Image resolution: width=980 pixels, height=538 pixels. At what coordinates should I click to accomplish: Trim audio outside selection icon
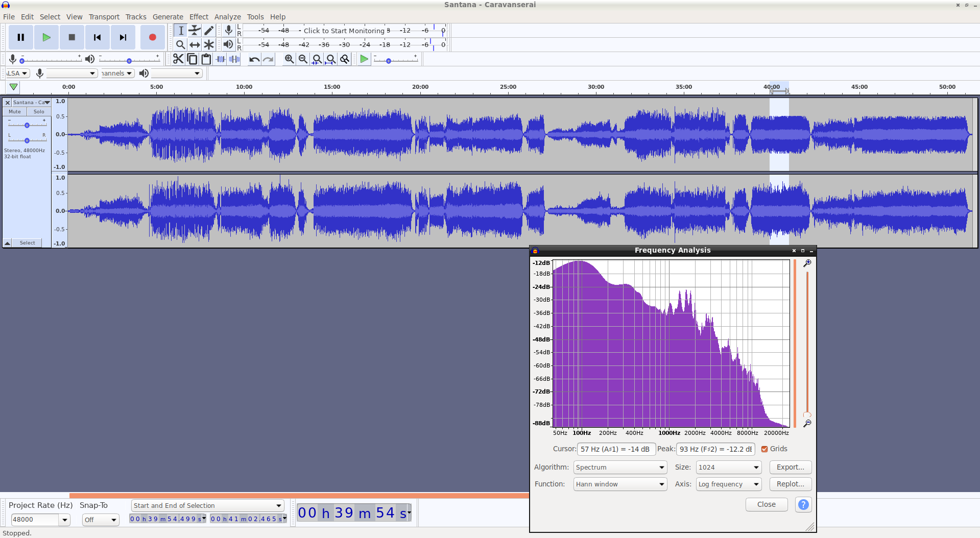(221, 59)
